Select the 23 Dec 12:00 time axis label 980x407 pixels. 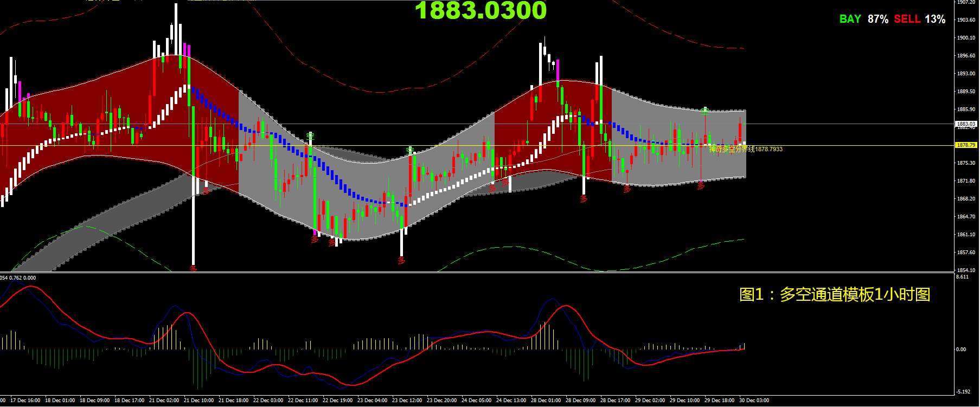(x=407, y=401)
